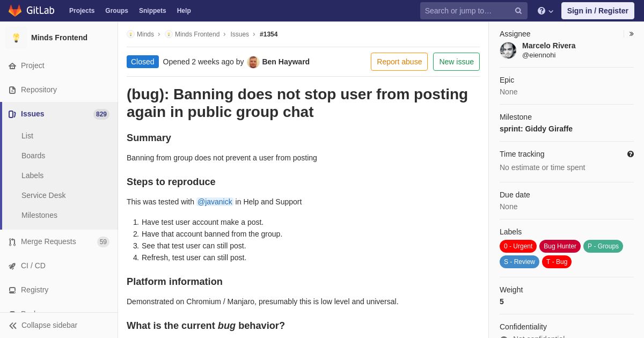Image resolution: width=644 pixels, height=338 pixels.
Task: Click the Issues sidebar icon
Action: [12, 114]
